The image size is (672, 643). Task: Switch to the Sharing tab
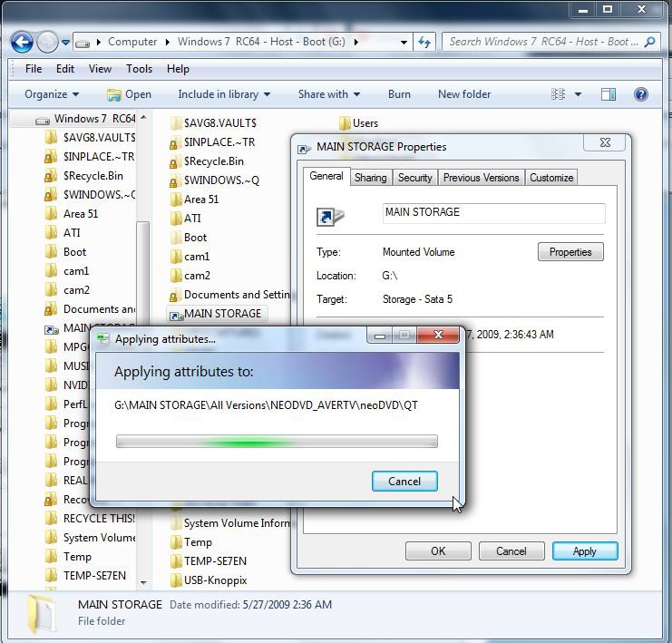point(370,178)
